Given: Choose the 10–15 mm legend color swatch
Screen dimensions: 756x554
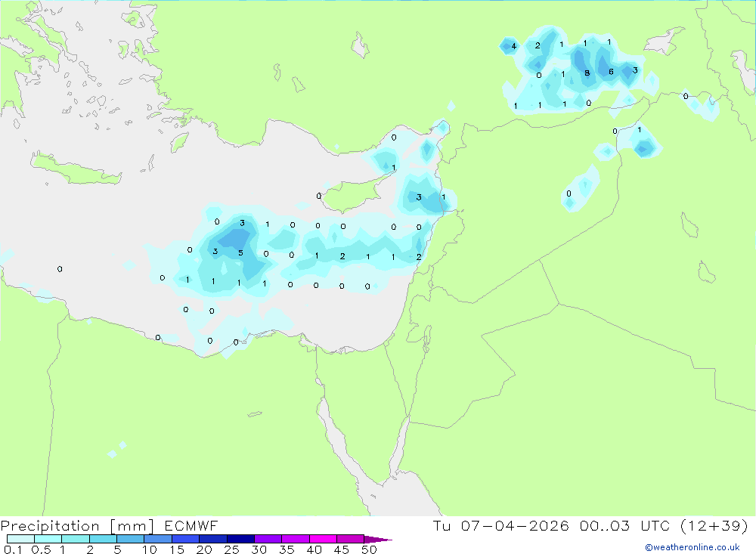Looking at the screenshot, I should click(158, 539).
